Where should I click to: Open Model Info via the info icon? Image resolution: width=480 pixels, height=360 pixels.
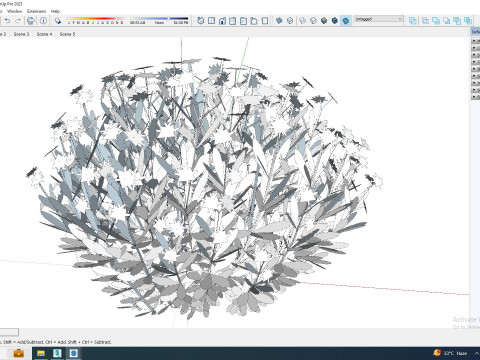[43, 21]
